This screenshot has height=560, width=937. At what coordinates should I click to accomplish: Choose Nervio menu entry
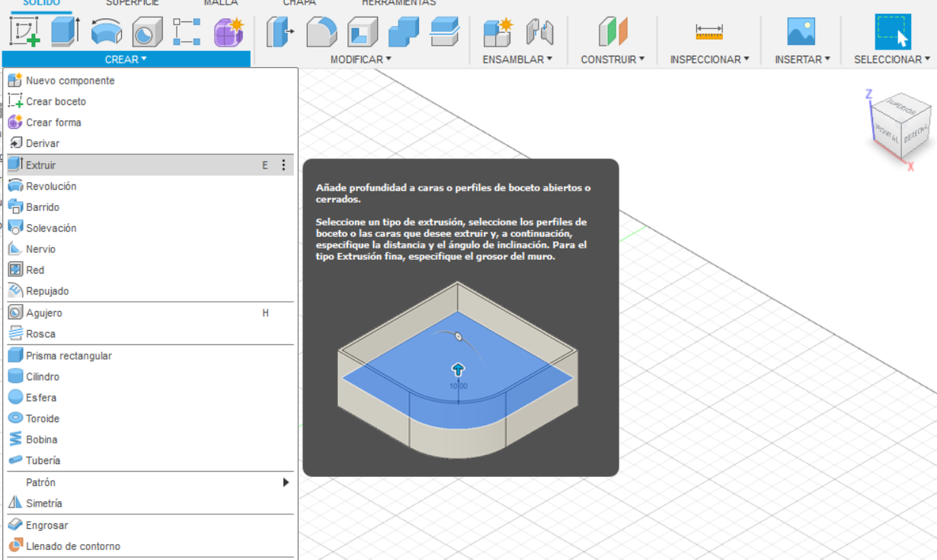coord(150,249)
